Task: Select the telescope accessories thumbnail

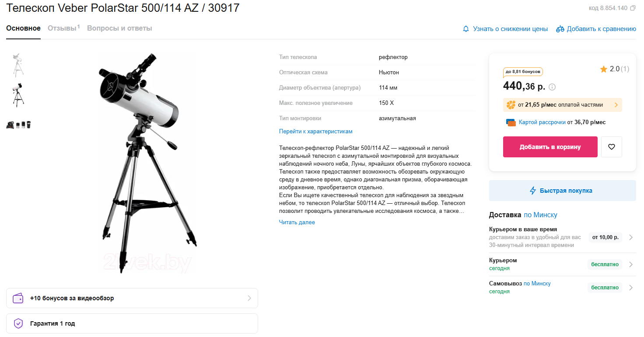Action: coord(19,125)
